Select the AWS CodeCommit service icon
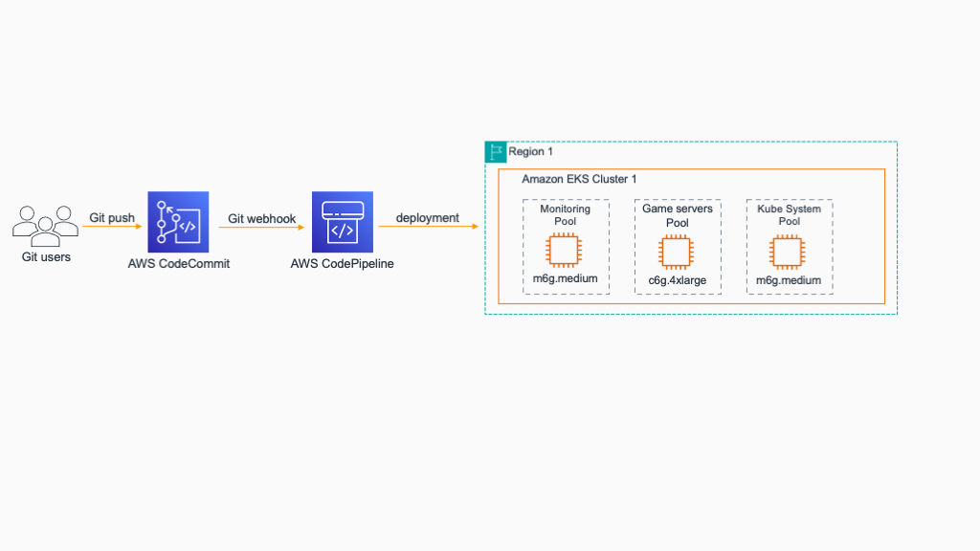This screenshot has width=980, height=551. 178,221
